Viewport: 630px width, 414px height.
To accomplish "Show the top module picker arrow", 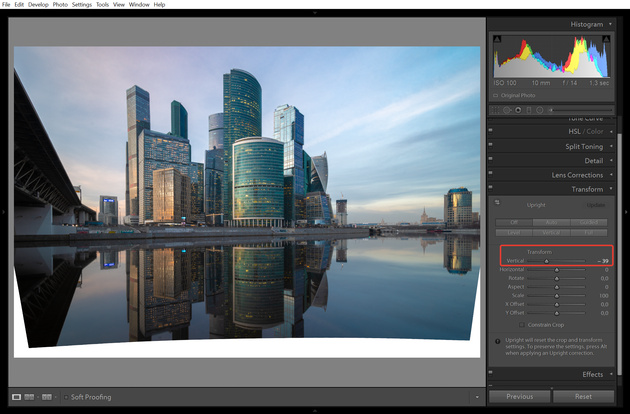I will (315, 13).
